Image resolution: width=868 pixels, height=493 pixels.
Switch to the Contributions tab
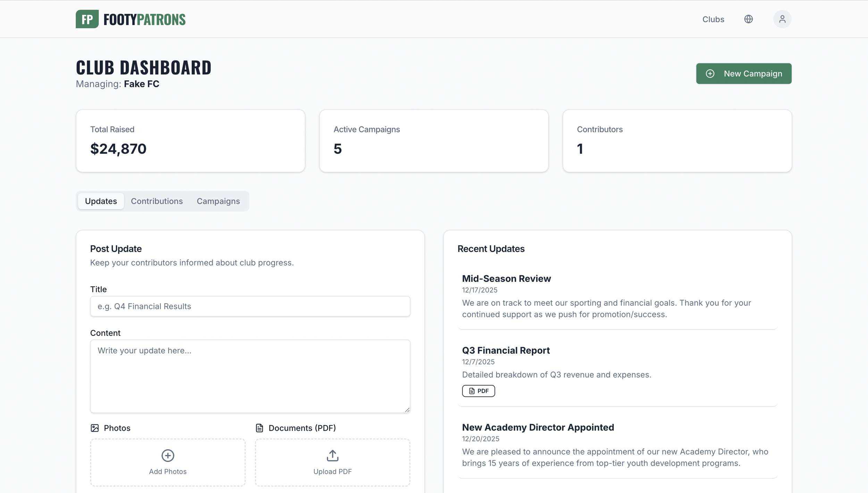pyautogui.click(x=157, y=201)
